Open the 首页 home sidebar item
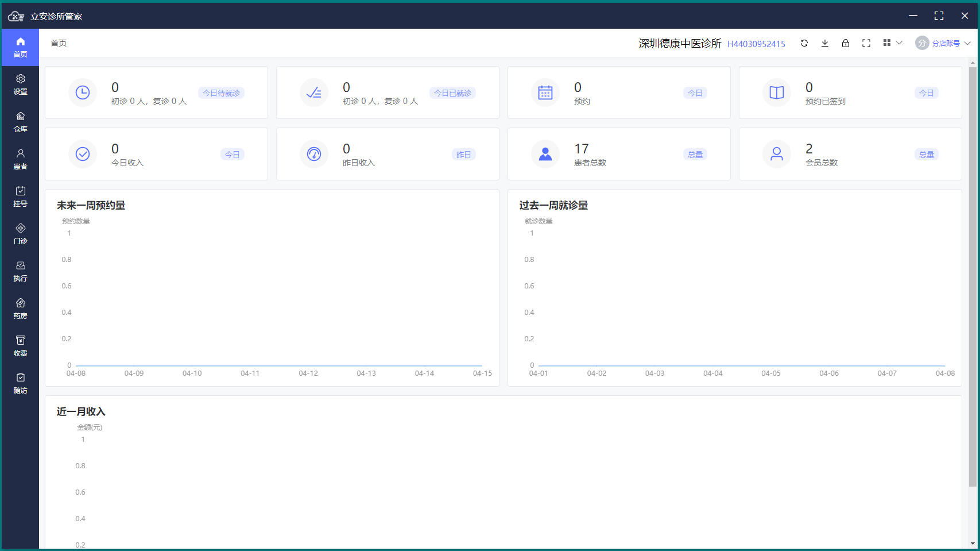Image resolution: width=980 pixels, height=551 pixels. [20, 47]
